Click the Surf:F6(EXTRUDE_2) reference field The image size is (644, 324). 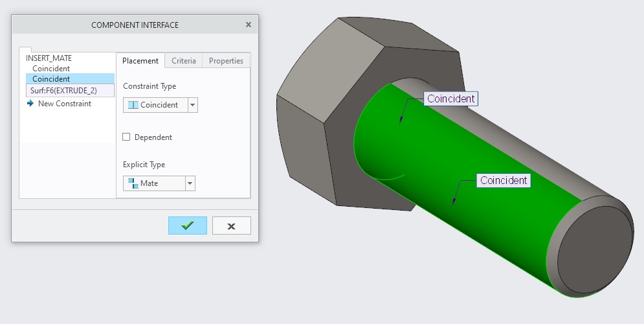[70, 91]
